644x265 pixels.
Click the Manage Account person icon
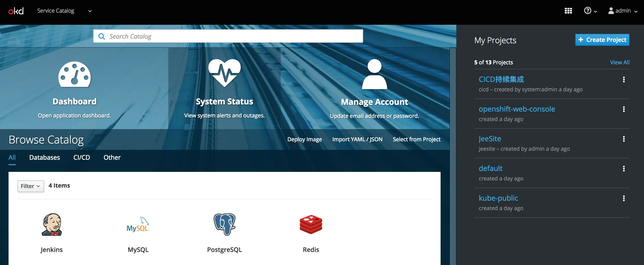tap(374, 74)
